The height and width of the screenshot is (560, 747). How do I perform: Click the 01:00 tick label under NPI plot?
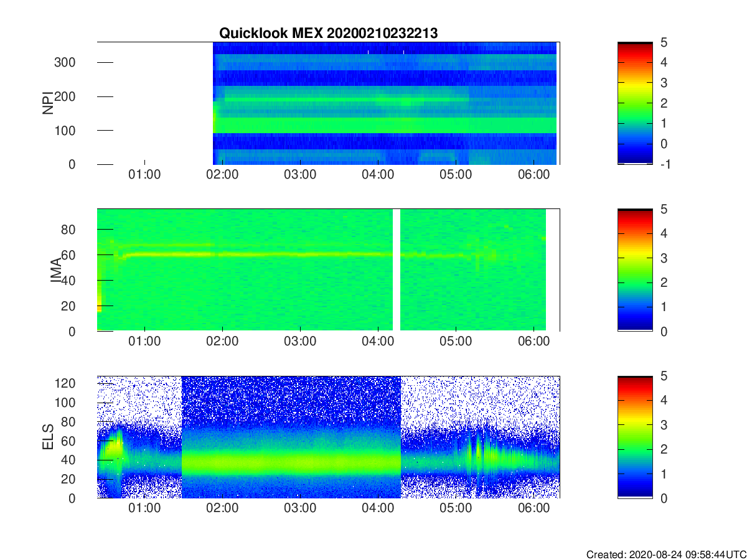pyautogui.click(x=144, y=174)
